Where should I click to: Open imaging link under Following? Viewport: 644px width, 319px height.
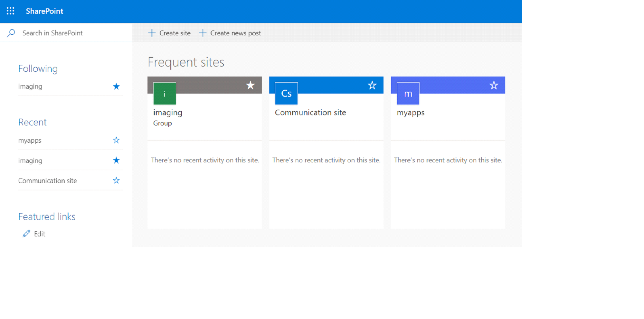coord(30,87)
